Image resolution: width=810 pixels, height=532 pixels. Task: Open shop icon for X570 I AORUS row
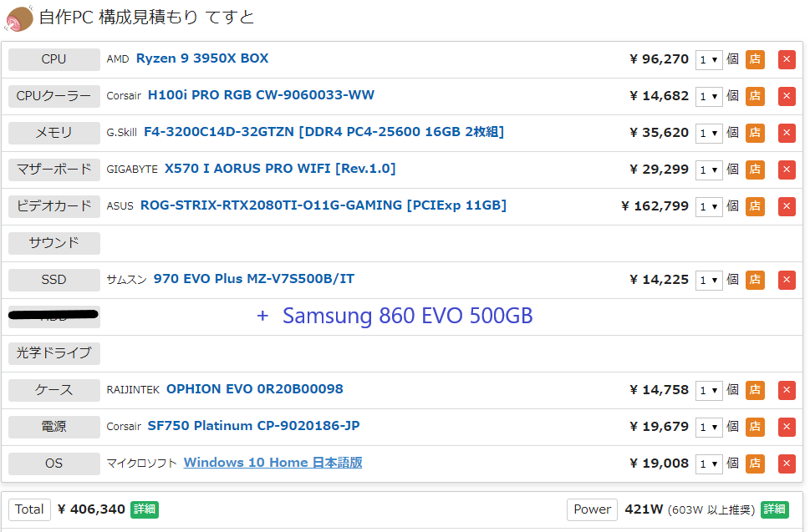755,170
